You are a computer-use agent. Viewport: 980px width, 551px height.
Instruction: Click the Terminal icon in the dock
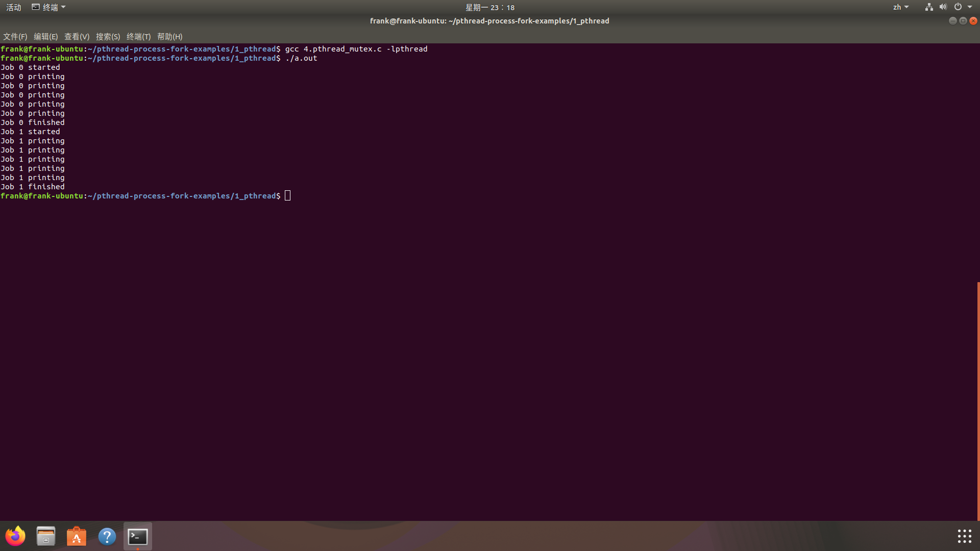click(x=138, y=536)
